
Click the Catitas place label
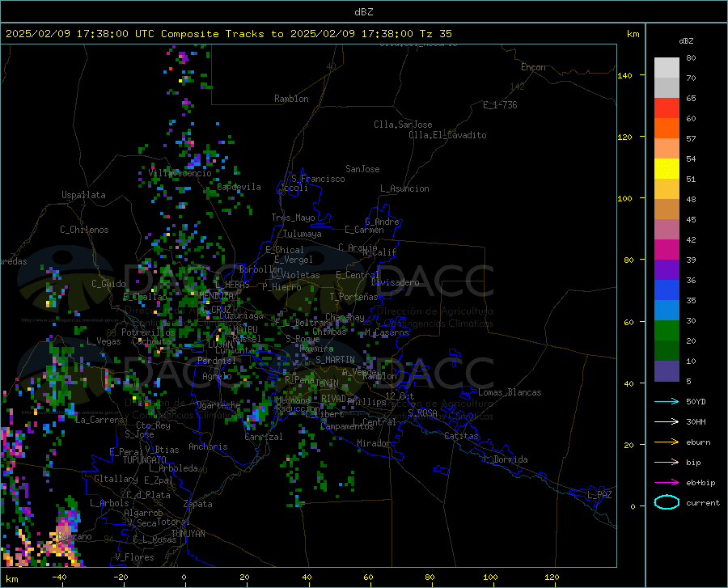461,436
